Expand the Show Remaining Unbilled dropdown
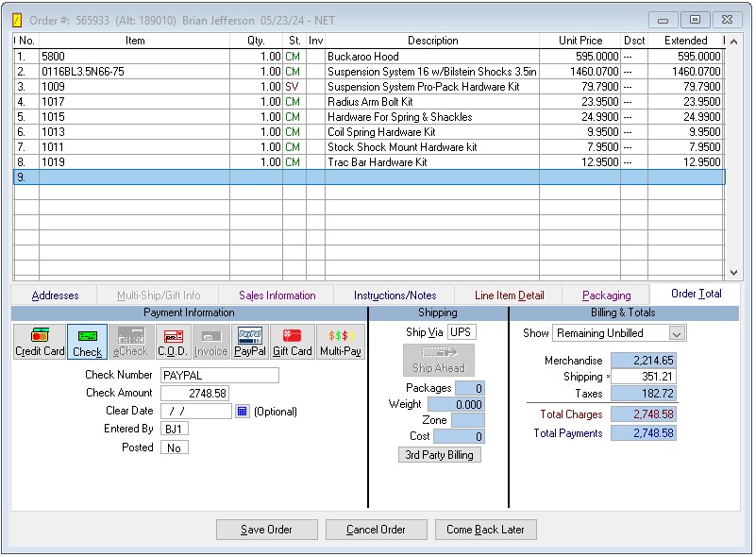Screen dimensions: 756x557 676,333
